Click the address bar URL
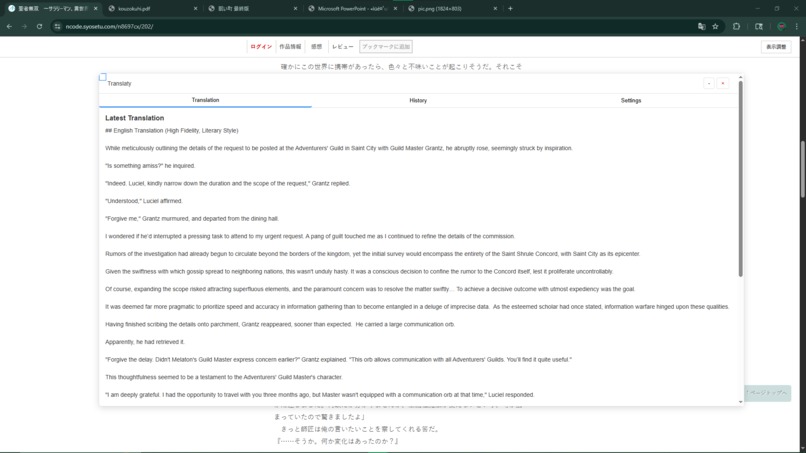The width and height of the screenshot is (806, 453). coord(109,26)
